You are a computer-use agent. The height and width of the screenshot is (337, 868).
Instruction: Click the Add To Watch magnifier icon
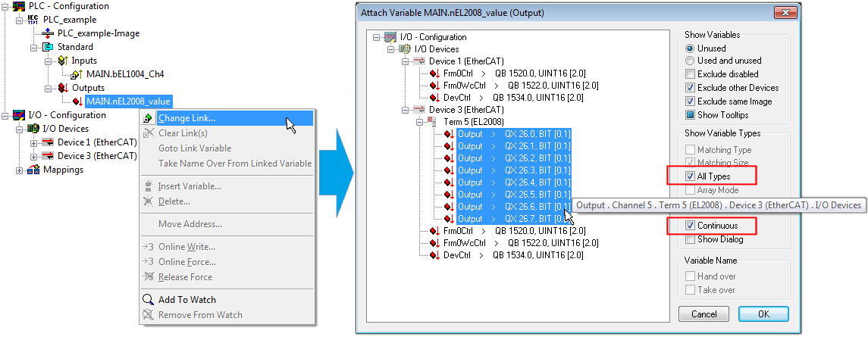point(149,300)
